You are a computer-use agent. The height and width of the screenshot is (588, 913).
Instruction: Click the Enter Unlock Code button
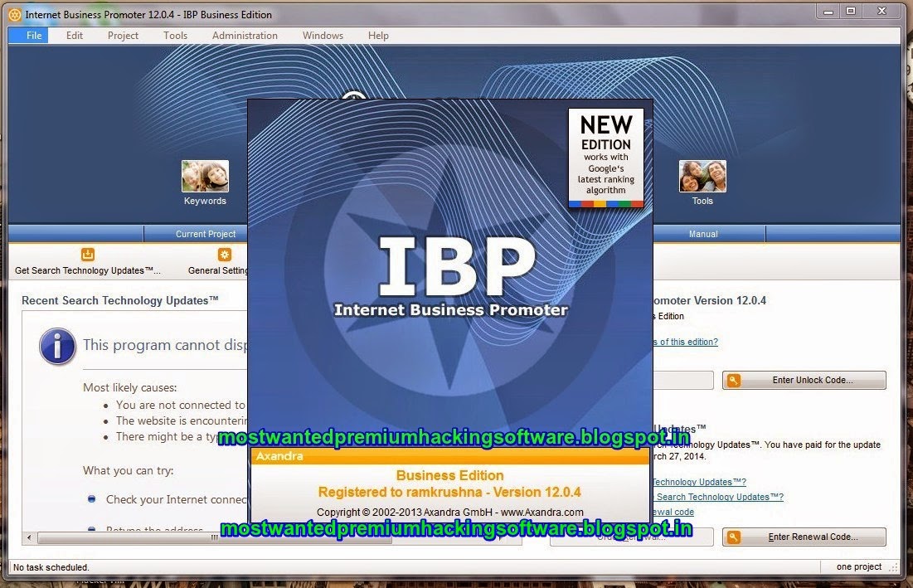804,380
